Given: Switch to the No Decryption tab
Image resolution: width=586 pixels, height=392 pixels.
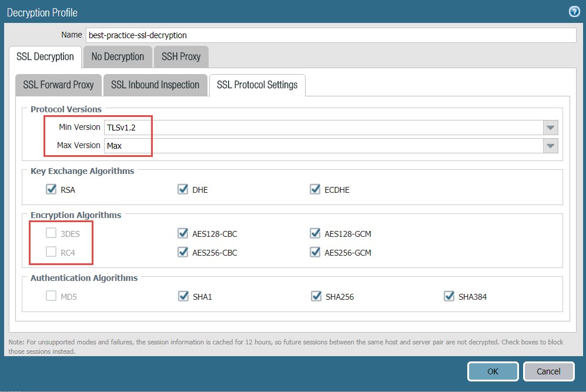Looking at the screenshot, I should (118, 57).
